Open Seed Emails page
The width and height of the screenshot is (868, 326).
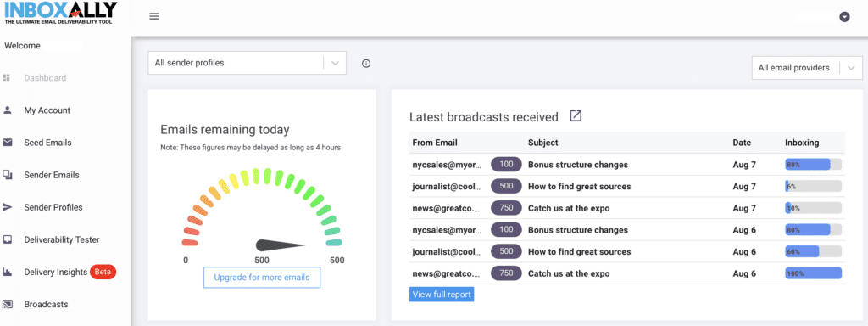[47, 143]
